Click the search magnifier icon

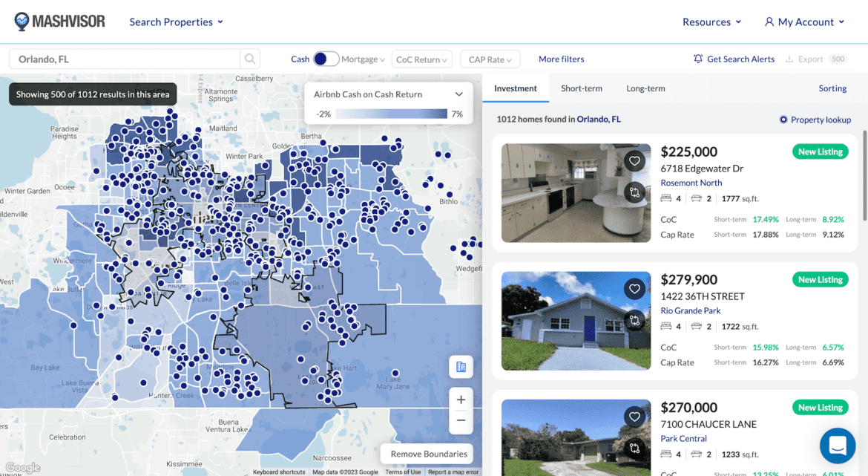click(x=250, y=59)
